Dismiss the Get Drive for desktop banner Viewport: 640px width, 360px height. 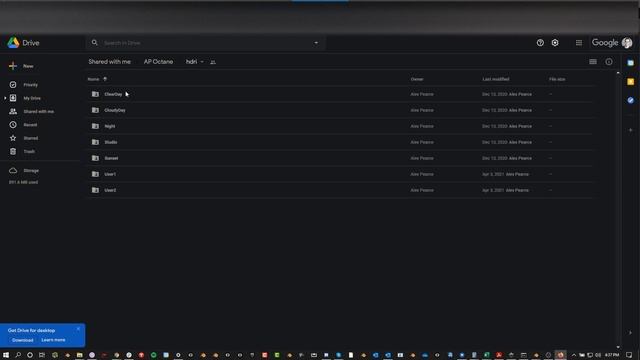(78, 329)
